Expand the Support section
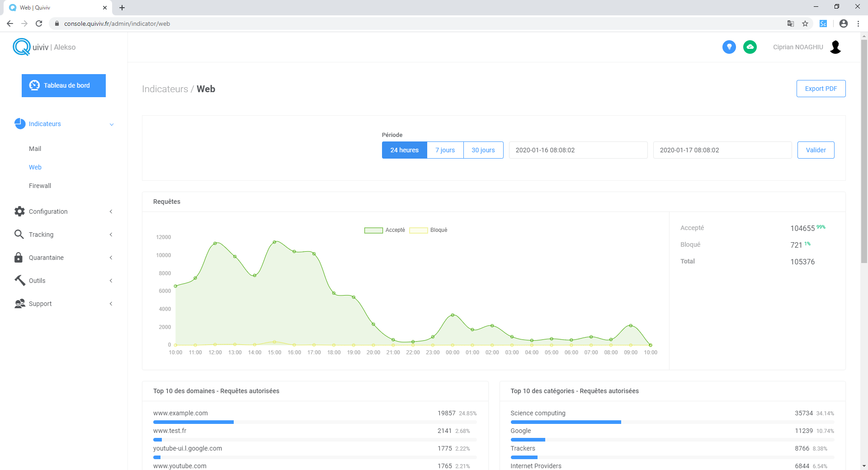The image size is (868, 470). [111, 303]
